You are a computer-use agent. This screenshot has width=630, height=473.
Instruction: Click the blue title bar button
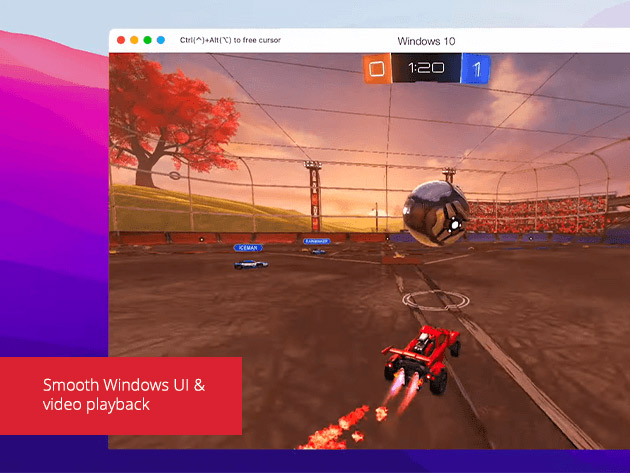(161, 40)
